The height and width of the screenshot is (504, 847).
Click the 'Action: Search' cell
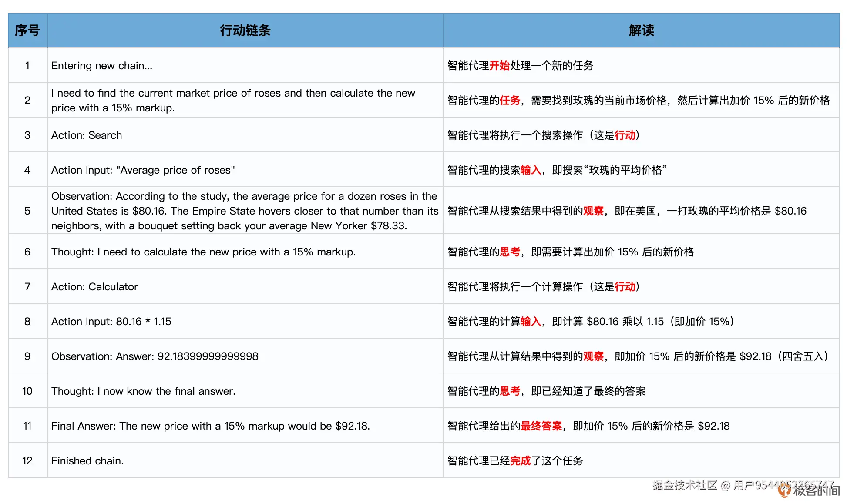pos(87,135)
